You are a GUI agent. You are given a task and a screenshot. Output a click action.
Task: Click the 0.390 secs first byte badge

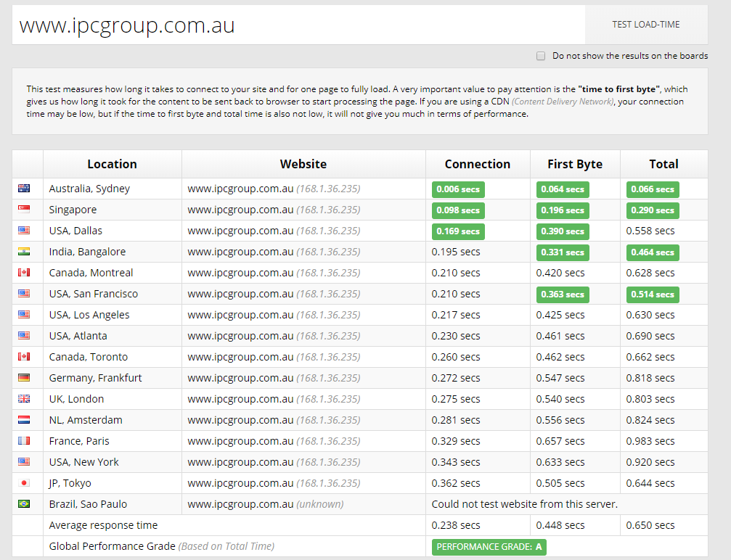[x=563, y=231]
